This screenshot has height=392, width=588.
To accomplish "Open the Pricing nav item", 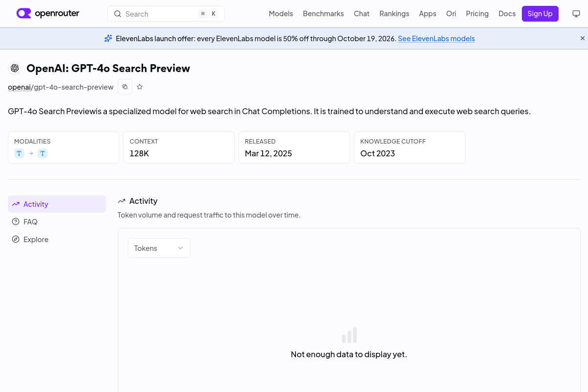I will tap(477, 14).
